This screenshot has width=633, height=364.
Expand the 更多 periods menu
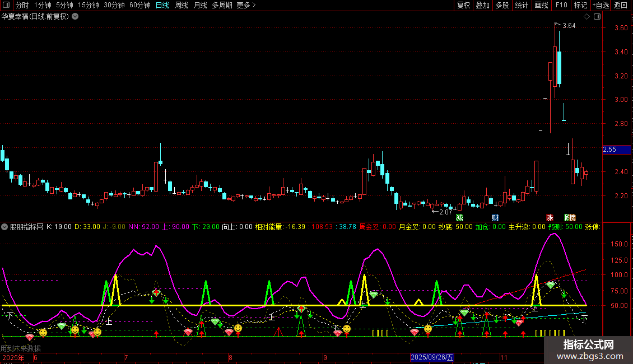(246, 5)
